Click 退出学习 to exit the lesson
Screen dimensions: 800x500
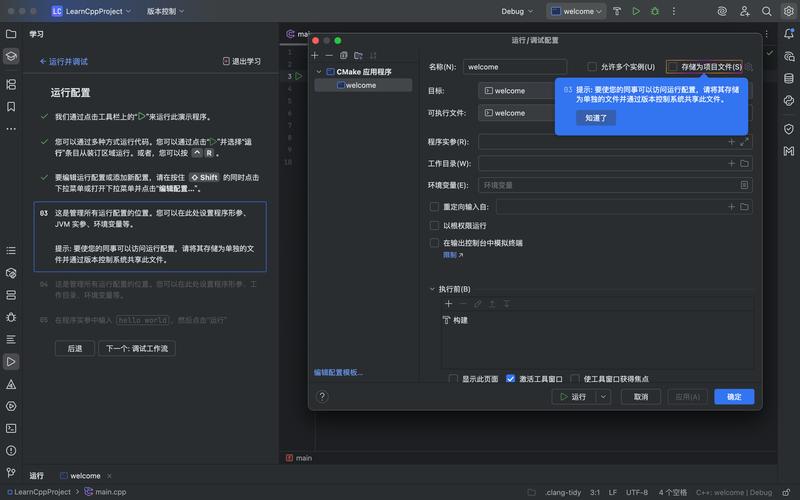click(242, 61)
